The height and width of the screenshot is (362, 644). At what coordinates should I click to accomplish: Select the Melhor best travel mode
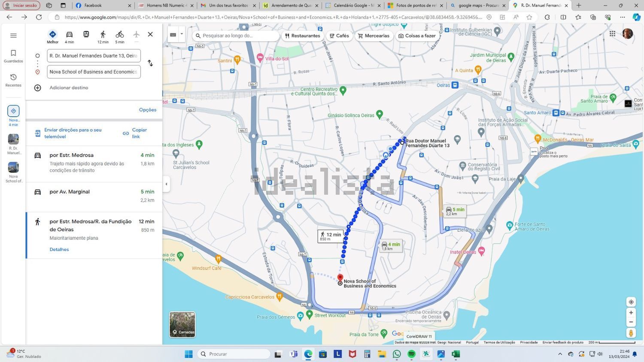[52, 37]
